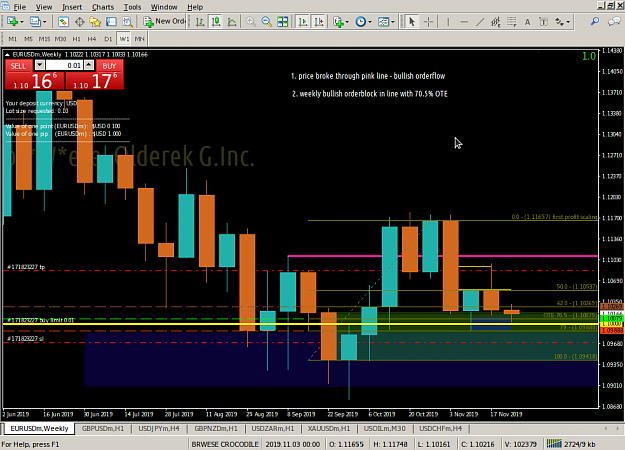The image size is (625, 450).
Task: Toggle the Chart Shift icon
Action: click(x=319, y=22)
